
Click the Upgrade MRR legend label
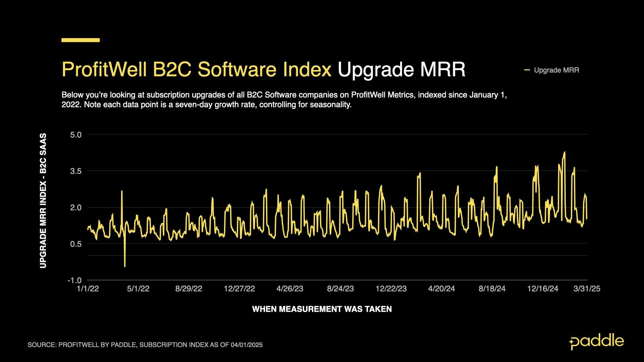[x=556, y=70]
